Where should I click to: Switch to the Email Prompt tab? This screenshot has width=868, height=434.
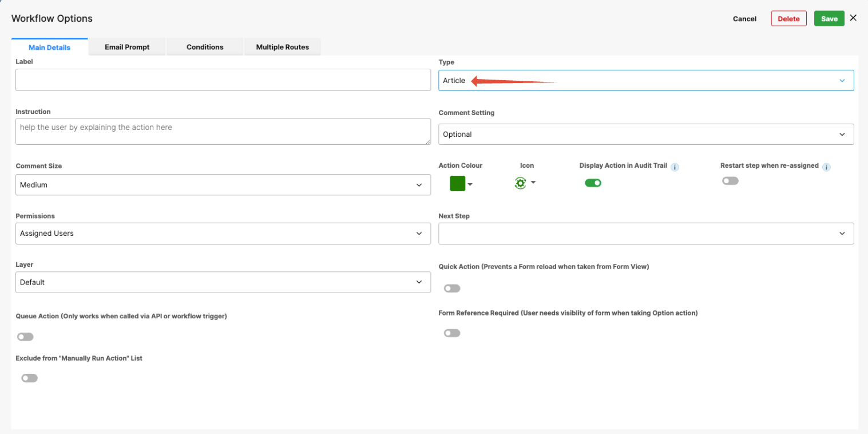pyautogui.click(x=127, y=47)
